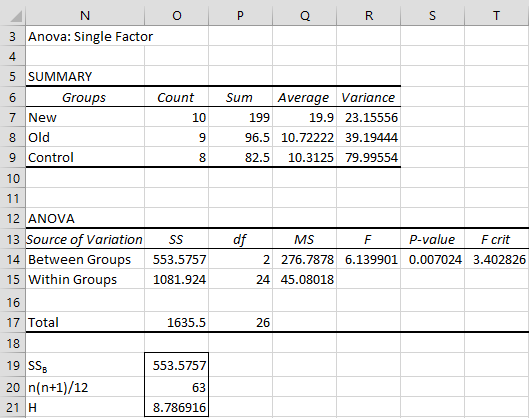Select the 'Old' group cell
The height and width of the screenshot is (418, 529).
point(85,137)
